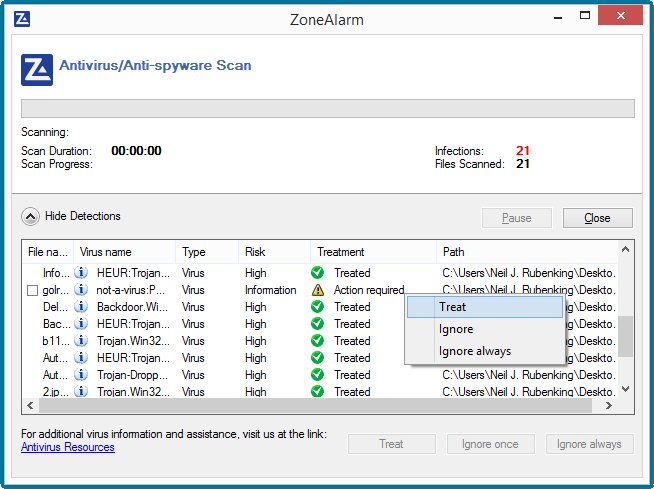Screen dimensions: 654x489
Task: Maximize the ZoneAlarm window
Action: (585, 16)
